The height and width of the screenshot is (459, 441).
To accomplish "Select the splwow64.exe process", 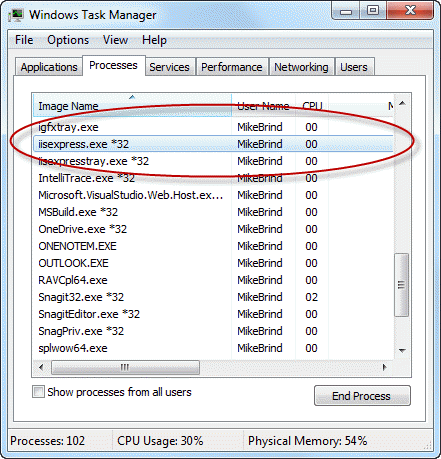I will click(x=213, y=348).
